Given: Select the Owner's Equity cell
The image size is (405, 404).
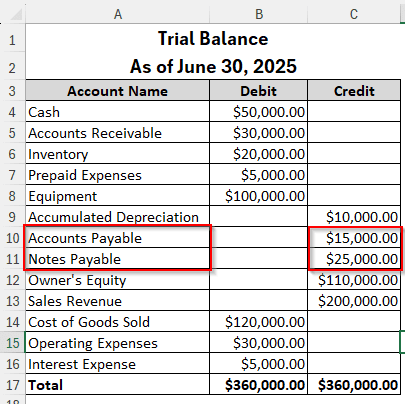Looking at the screenshot, I should pos(117,280).
